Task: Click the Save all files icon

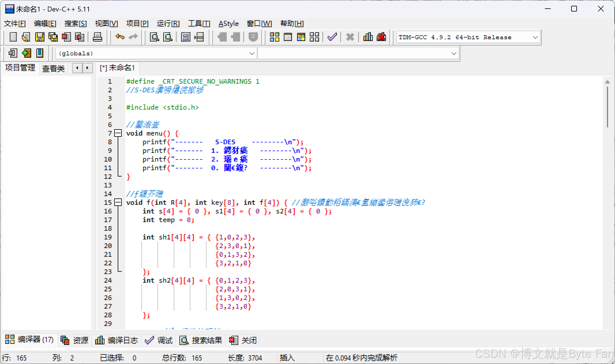Action: pos(53,37)
